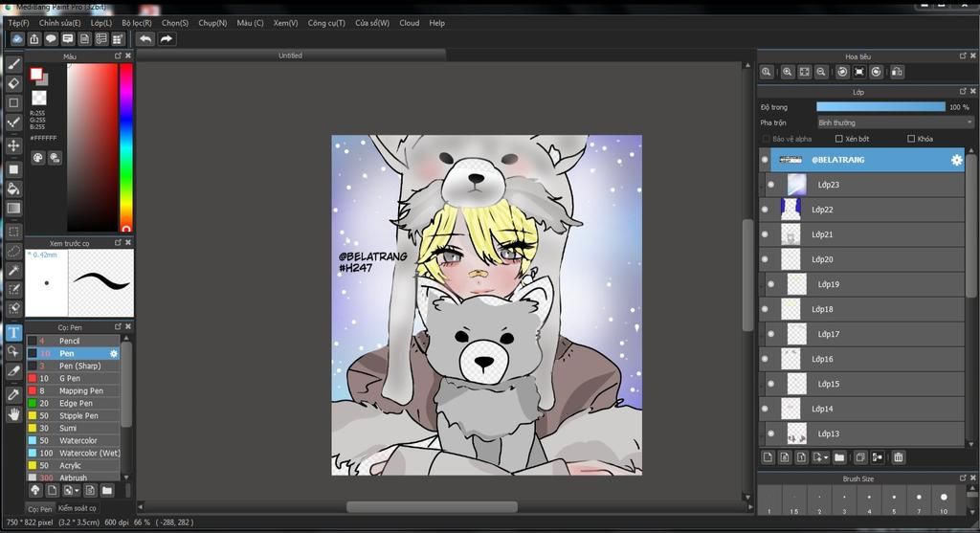
Task: Select the transparent color swatch
Action: [x=38, y=98]
